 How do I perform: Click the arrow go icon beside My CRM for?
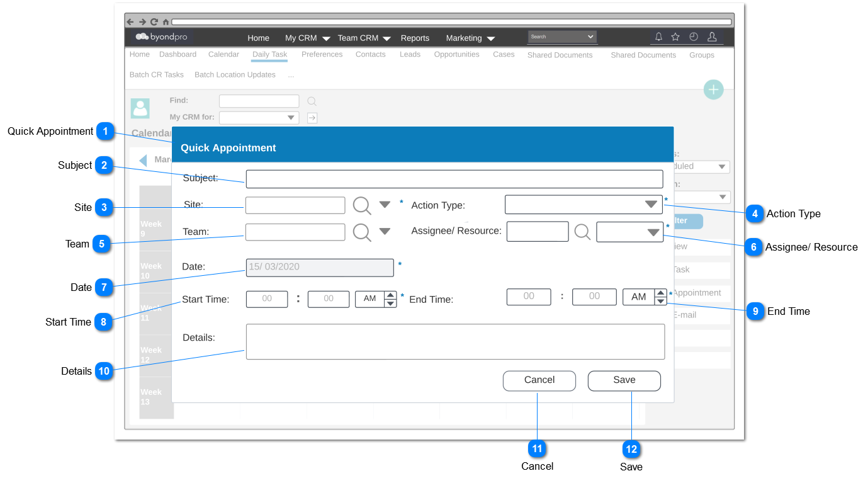click(x=312, y=118)
